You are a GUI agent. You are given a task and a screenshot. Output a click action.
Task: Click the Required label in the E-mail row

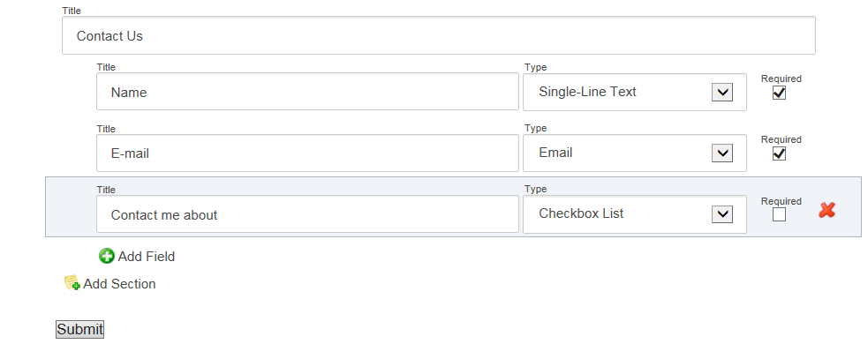click(x=781, y=139)
